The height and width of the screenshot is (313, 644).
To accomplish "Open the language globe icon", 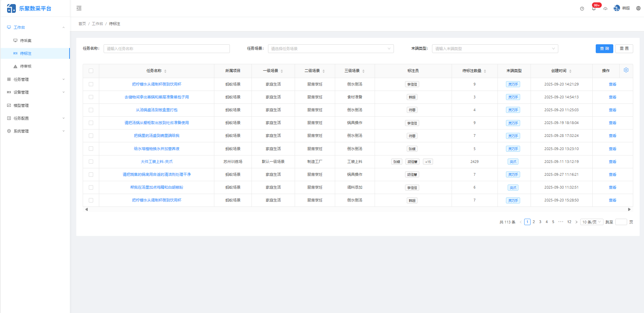I will 638,8.
